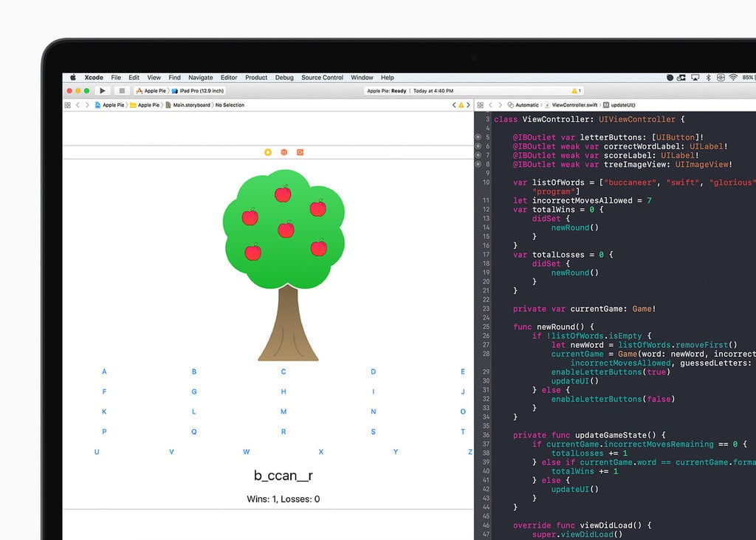The image size is (756, 540).
Task: Open the Automatic mode menu in the jump bar
Action: coord(526,105)
